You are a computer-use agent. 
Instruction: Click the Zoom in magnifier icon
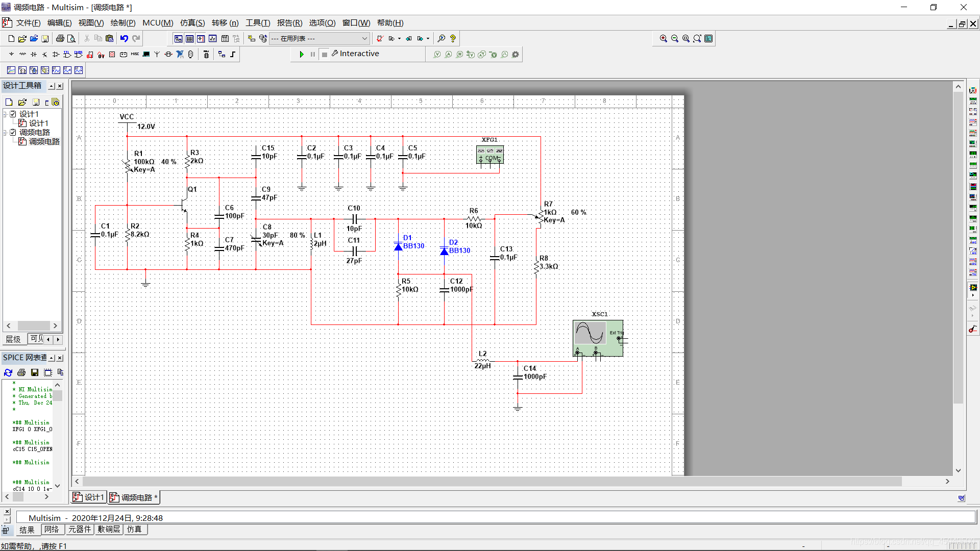pyautogui.click(x=663, y=38)
